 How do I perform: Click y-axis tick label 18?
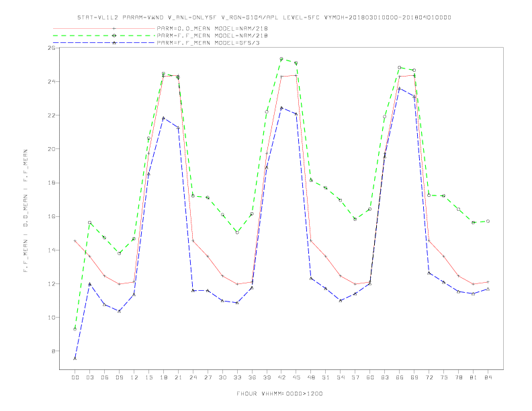(x=52, y=183)
